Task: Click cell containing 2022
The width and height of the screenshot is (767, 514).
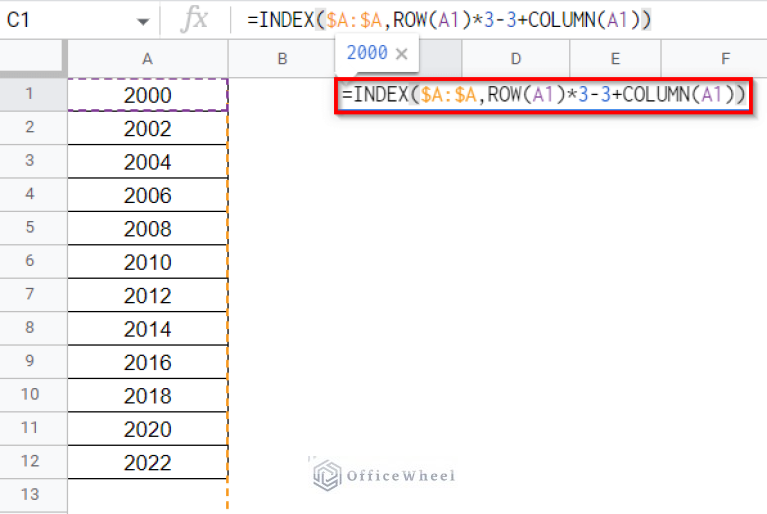Action: click(147, 462)
